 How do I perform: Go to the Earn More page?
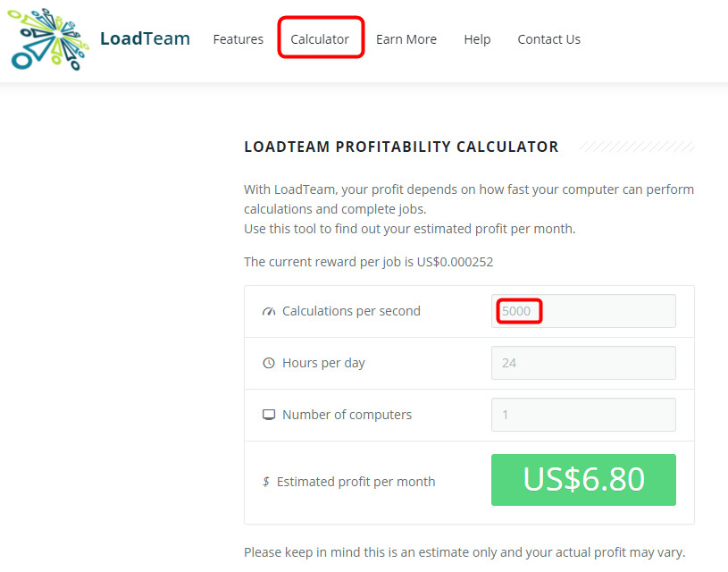[x=406, y=39]
